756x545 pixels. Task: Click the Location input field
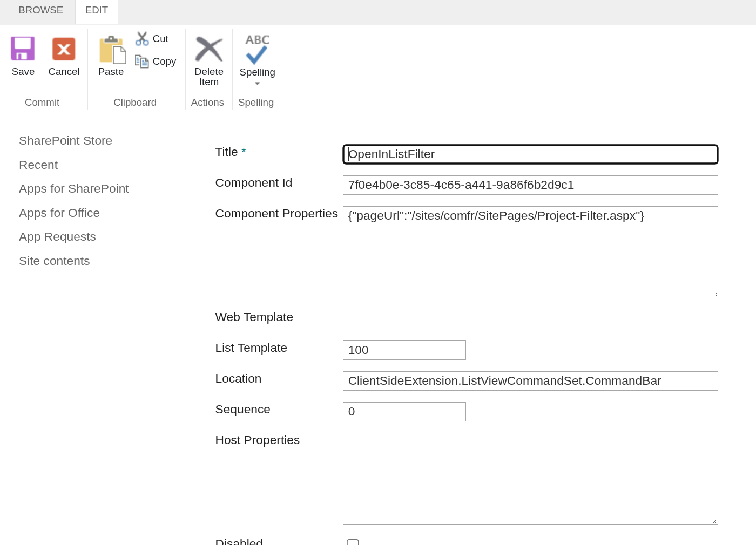pyautogui.click(x=530, y=381)
